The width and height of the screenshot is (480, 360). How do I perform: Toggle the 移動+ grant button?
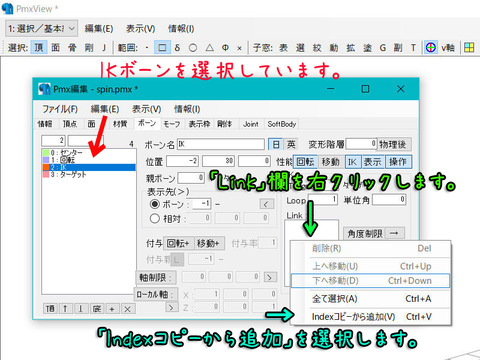209,243
